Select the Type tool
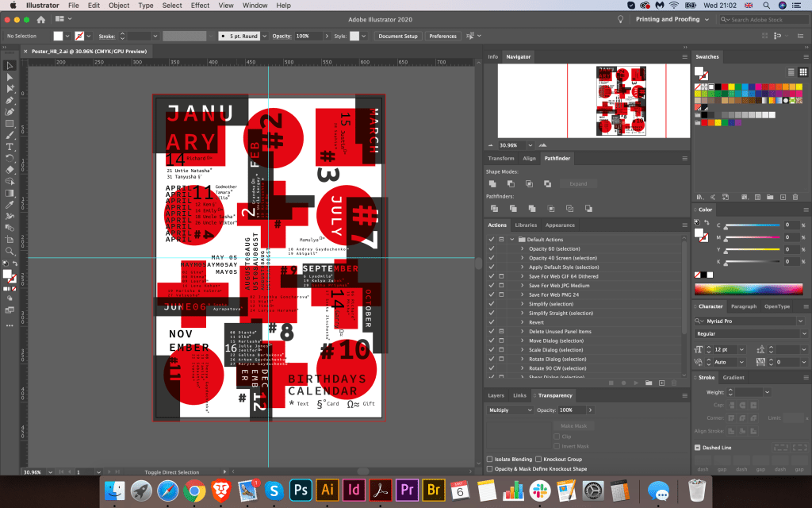 click(10, 147)
